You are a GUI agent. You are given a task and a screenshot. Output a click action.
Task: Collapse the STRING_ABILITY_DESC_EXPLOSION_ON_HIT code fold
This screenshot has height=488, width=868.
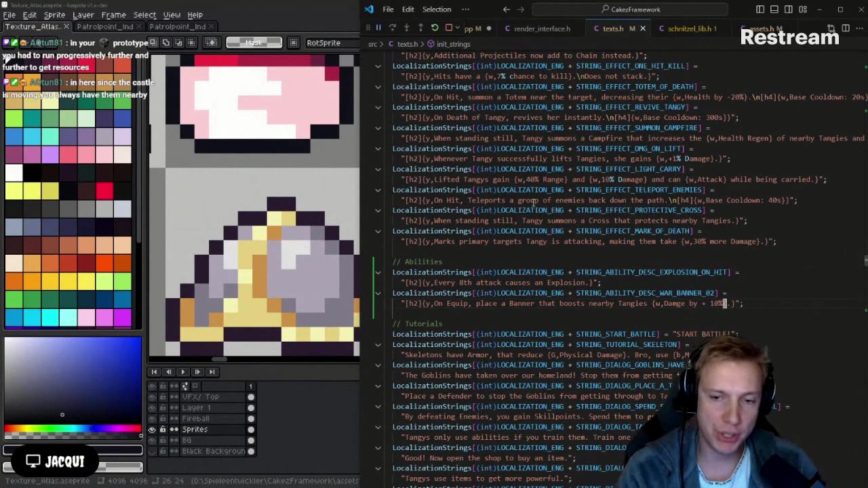click(x=378, y=272)
